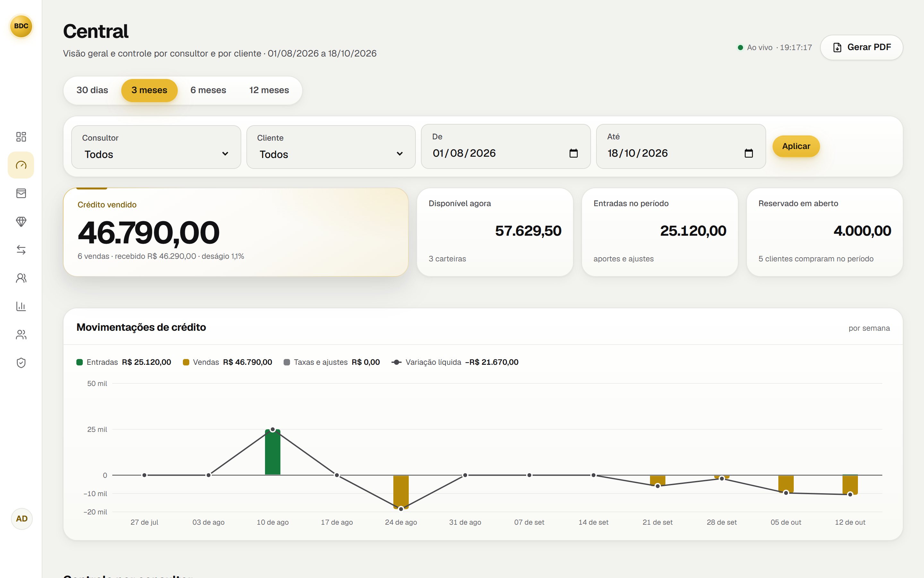Click the Gerar PDF button

861,48
